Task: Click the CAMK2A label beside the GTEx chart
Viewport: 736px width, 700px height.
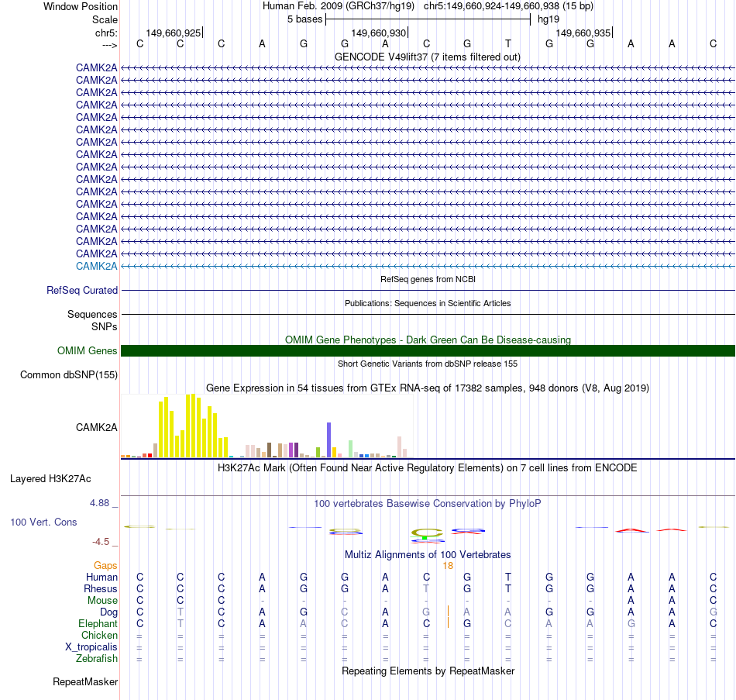Action: point(96,427)
